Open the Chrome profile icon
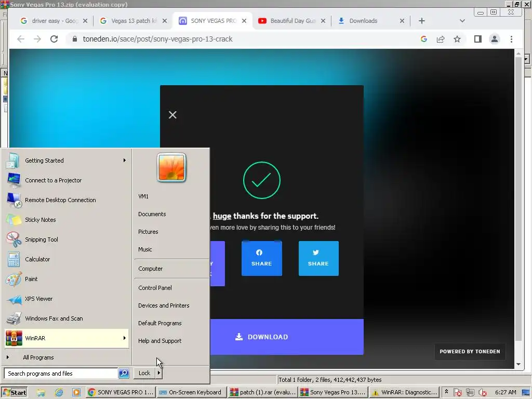This screenshot has height=399, width=532. [495, 39]
